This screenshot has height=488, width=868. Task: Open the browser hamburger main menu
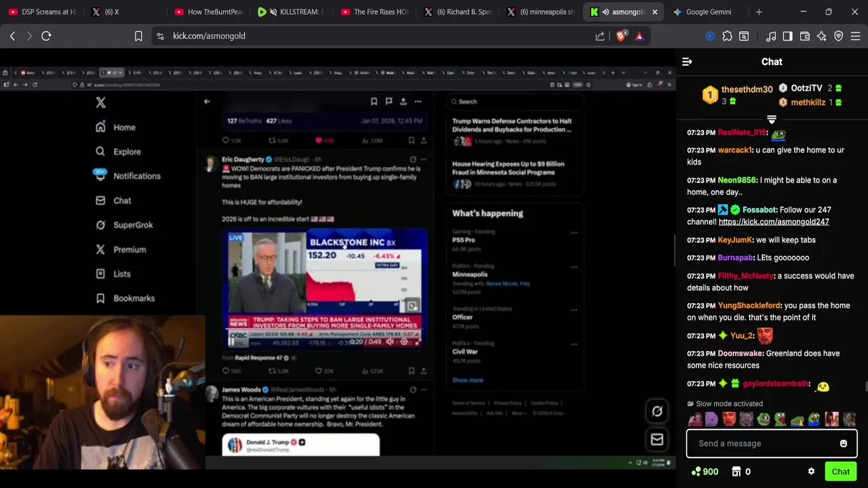coord(855,36)
